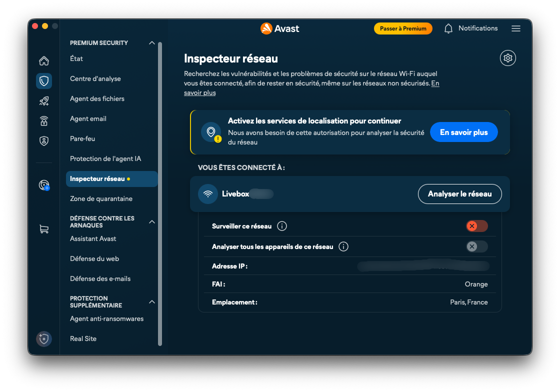Image resolution: width=560 pixels, height=392 pixels.
Task: Click the Wi-Fi icon beside Livebox
Action: point(208,194)
